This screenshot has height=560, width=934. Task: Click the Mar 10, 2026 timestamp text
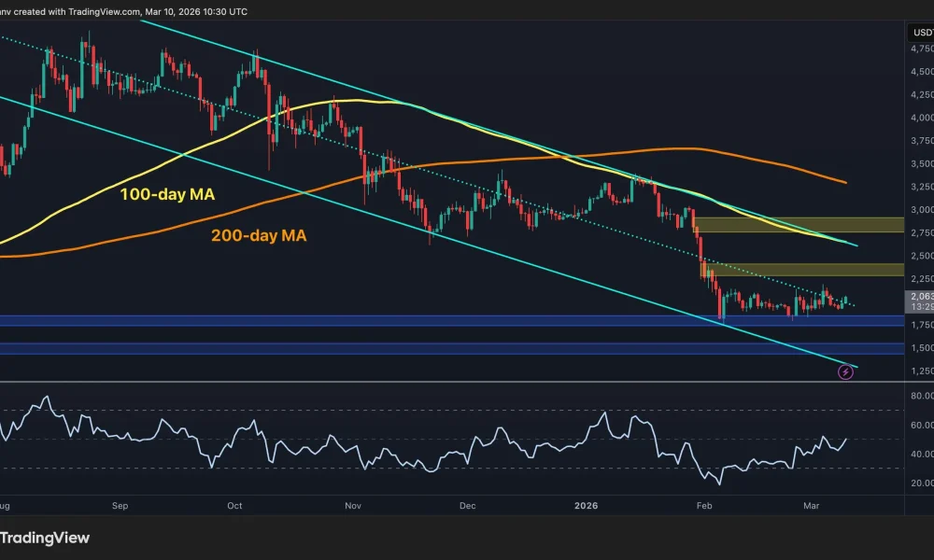tap(201, 11)
